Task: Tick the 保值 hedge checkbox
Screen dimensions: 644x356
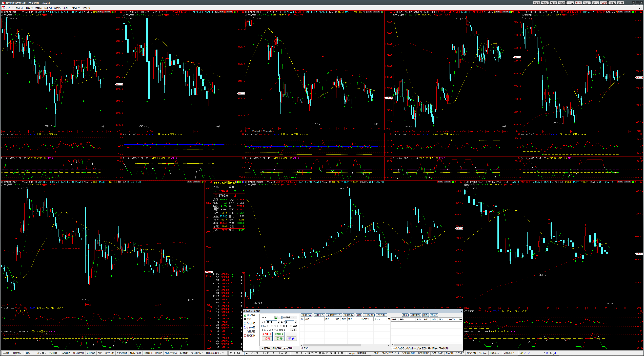Action: tap(281, 326)
